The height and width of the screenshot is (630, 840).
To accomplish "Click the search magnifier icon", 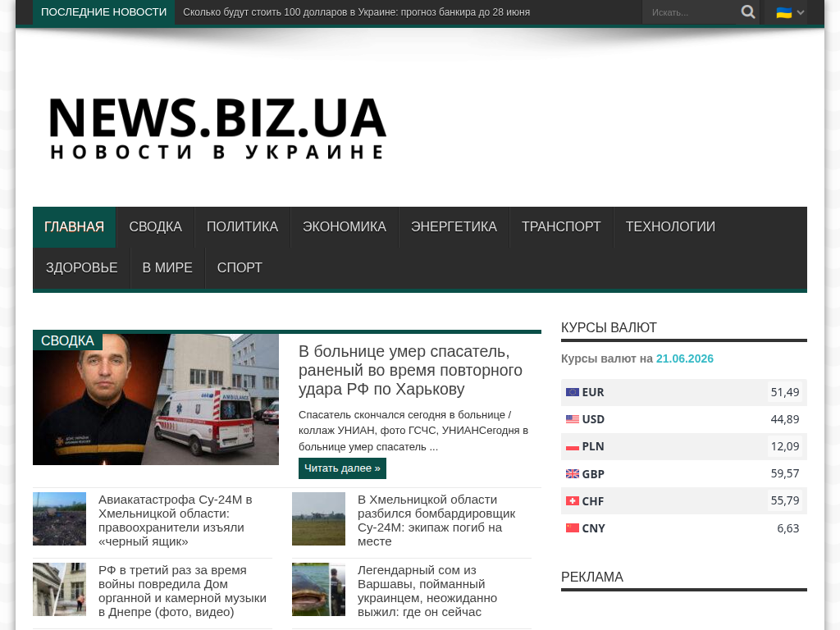I will [x=748, y=11].
